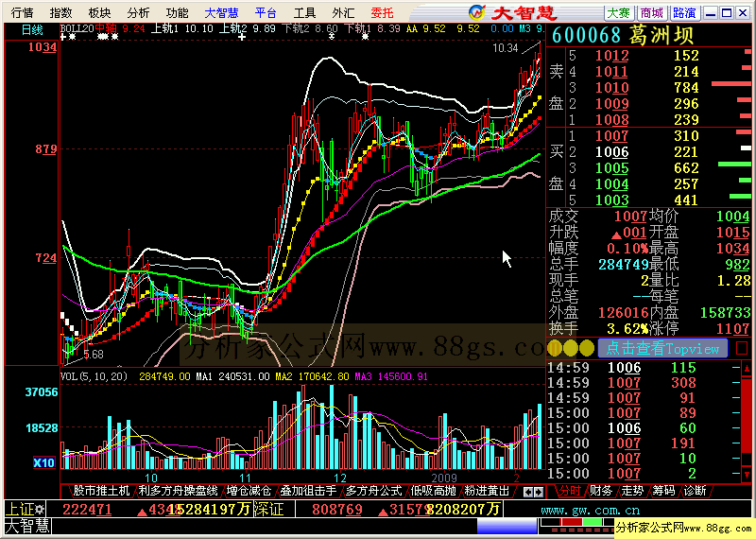Click the VOL(5,10,20) indicator label
756x539 pixels.
pos(94,376)
